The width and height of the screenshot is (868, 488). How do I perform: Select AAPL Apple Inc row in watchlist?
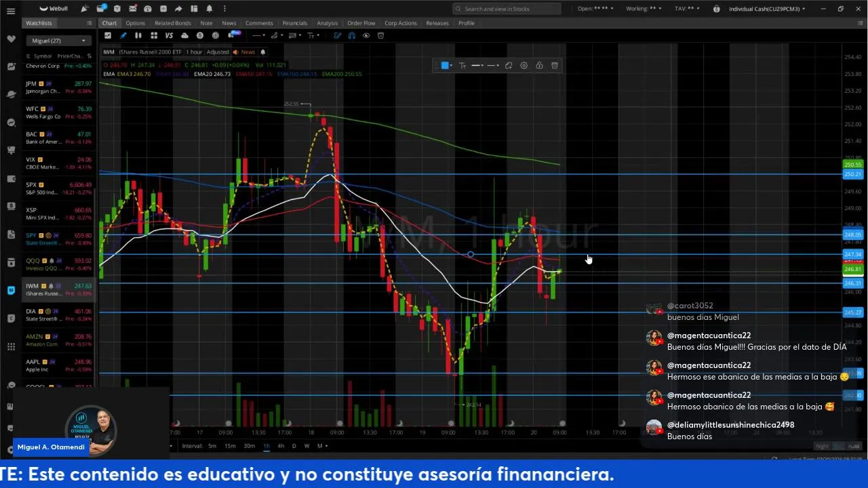(59, 366)
